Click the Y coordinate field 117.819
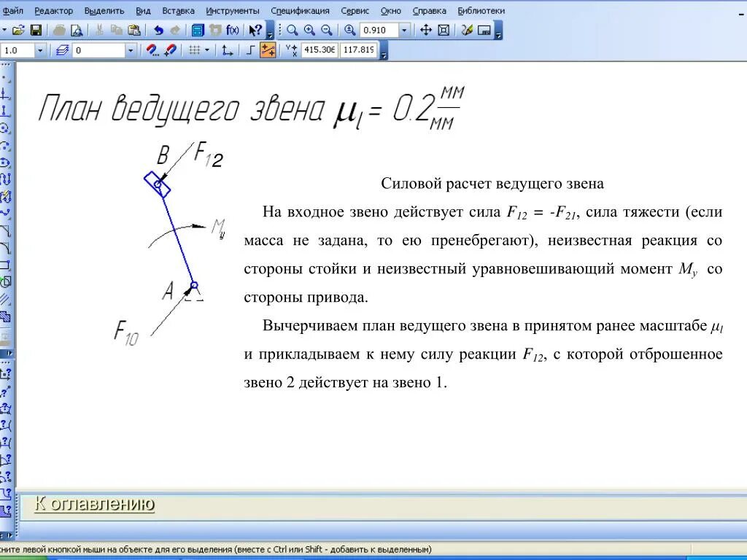The width and height of the screenshot is (747, 560). (358, 50)
